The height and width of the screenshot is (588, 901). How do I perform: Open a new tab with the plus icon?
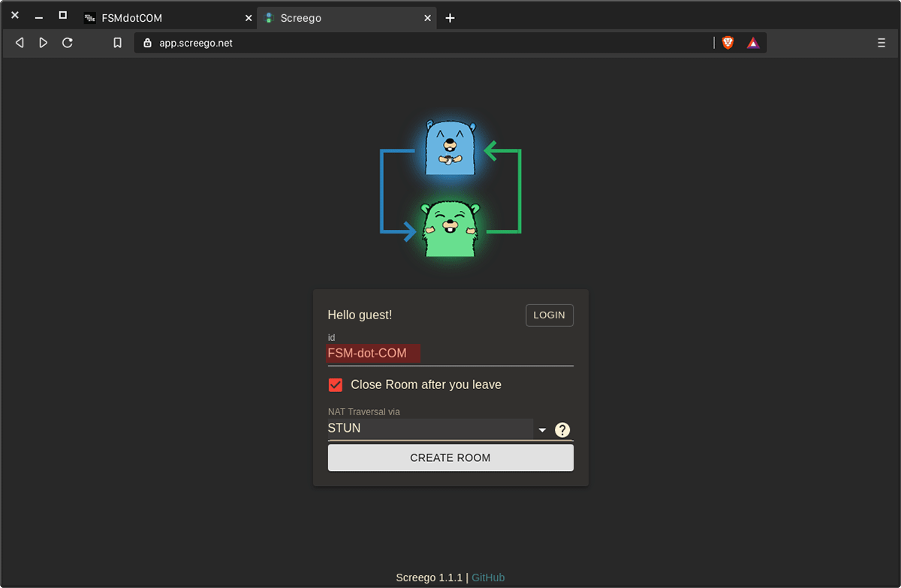(450, 18)
